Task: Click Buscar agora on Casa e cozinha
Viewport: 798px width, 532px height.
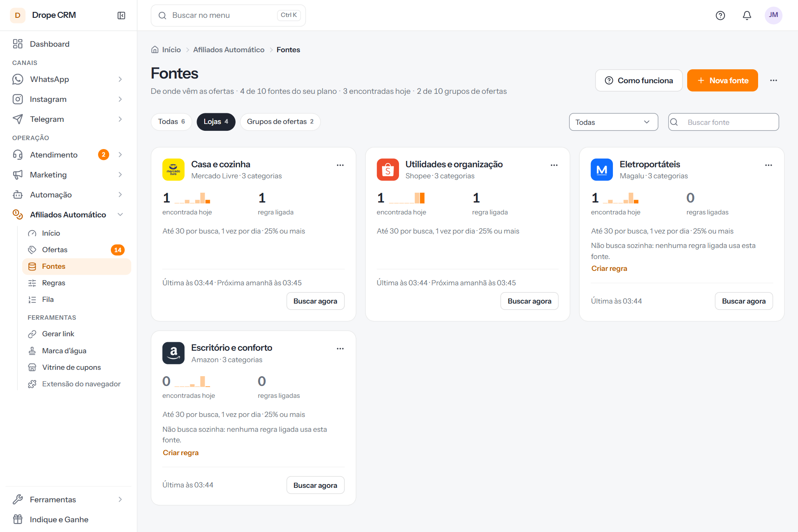Action: tap(315, 301)
